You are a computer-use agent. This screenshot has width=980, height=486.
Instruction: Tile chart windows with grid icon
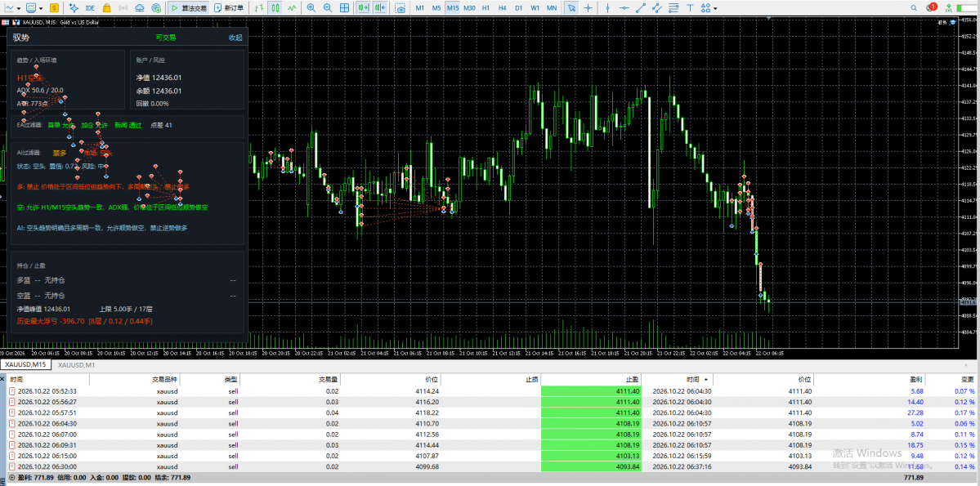(x=344, y=8)
